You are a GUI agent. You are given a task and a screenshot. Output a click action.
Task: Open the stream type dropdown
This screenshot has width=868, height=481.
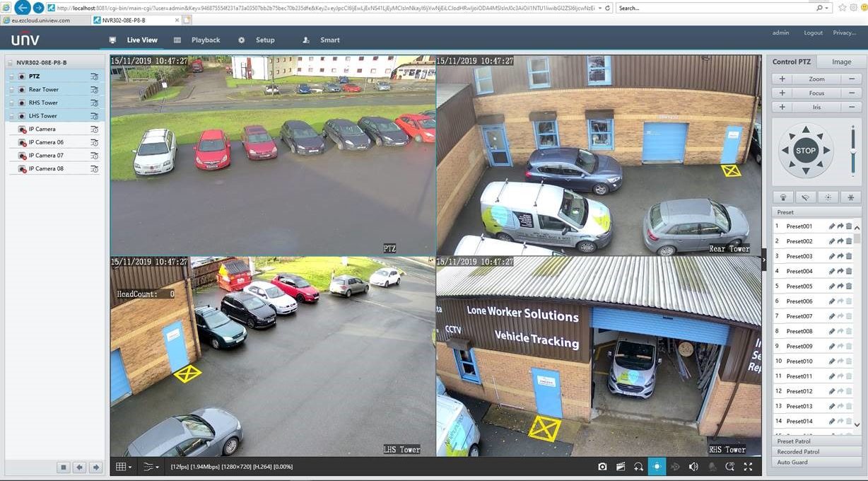point(150,467)
